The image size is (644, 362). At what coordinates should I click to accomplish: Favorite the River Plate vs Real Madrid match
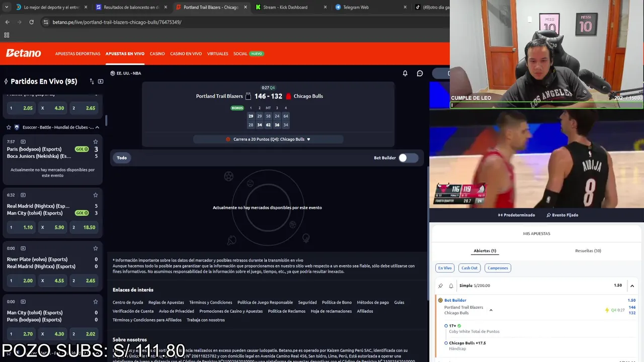96,248
